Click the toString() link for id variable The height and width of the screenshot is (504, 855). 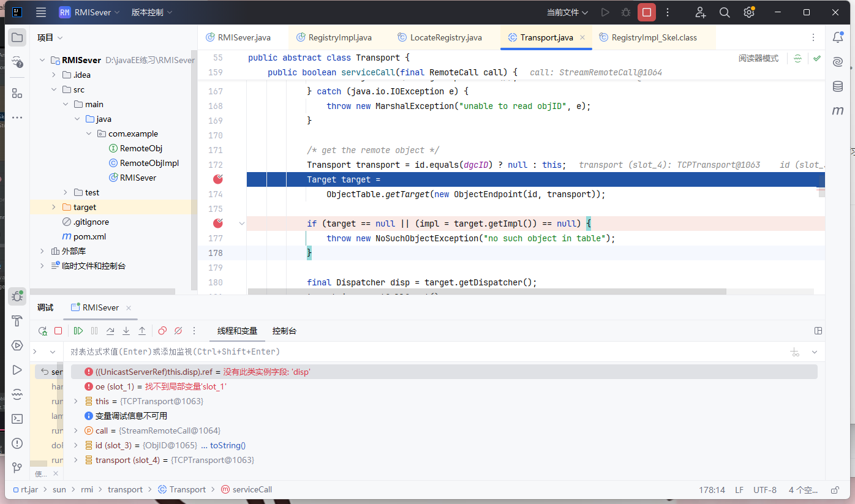point(228,445)
